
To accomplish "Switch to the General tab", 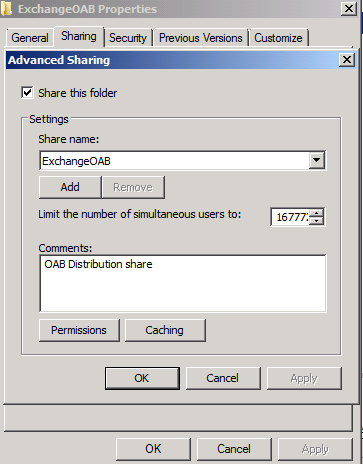I will tap(30, 38).
